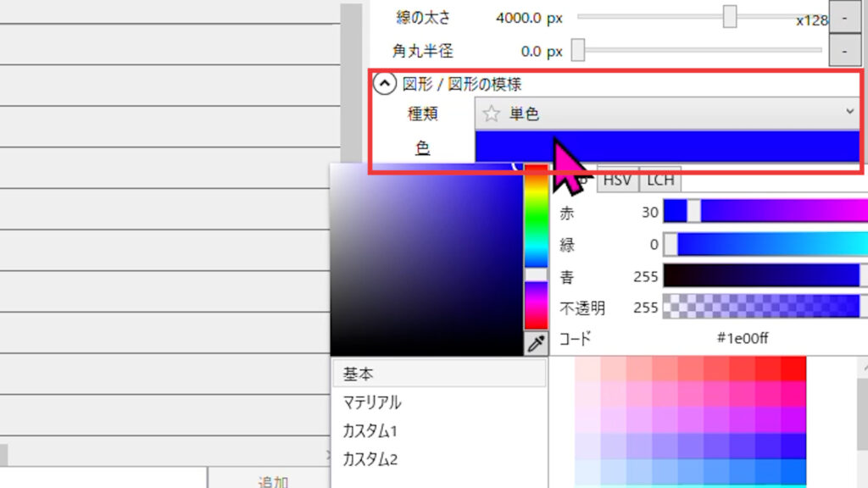868x488 pixels.
Task: Collapse the 図形 / 図形の模様 section
Action: [x=385, y=84]
